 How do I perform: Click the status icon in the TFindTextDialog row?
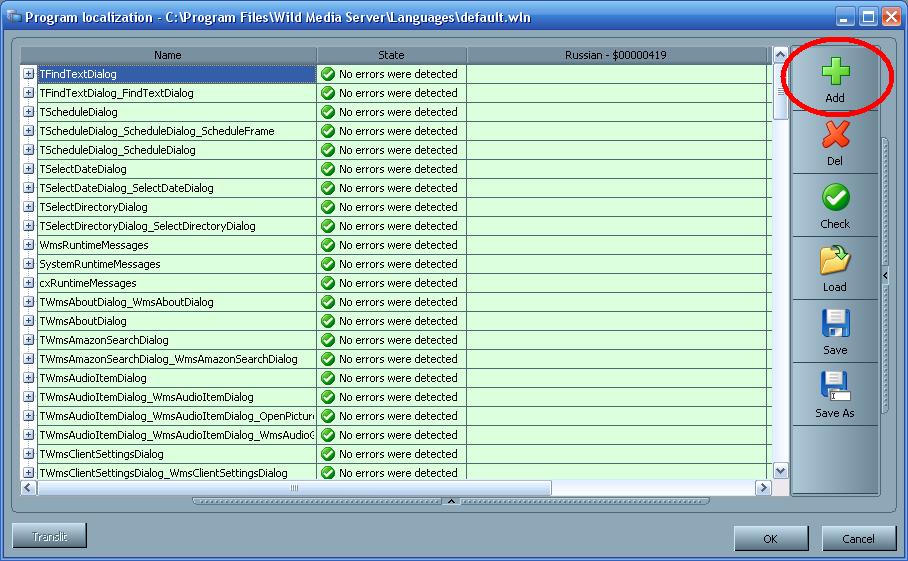(327, 74)
